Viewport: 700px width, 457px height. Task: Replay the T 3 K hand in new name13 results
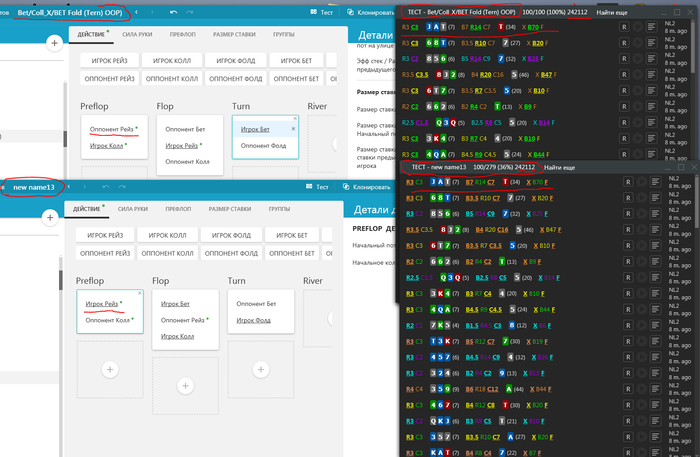(642, 341)
